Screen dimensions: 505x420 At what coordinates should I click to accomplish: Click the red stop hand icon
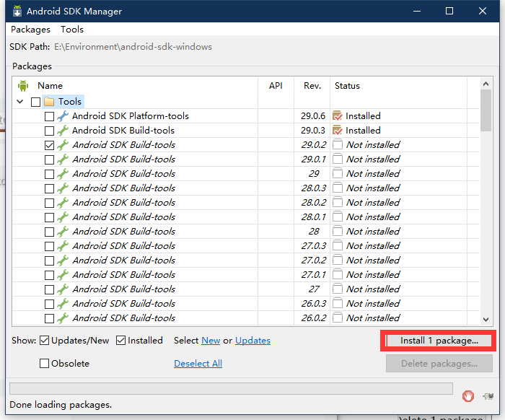click(468, 396)
